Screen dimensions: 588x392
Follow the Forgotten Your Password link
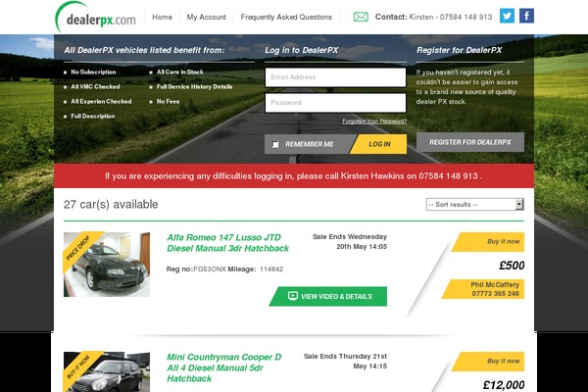(374, 122)
